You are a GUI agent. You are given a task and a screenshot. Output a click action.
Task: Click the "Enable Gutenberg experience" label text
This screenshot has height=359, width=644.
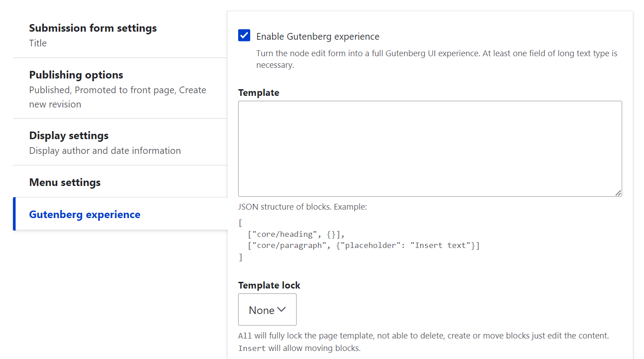[x=318, y=37]
